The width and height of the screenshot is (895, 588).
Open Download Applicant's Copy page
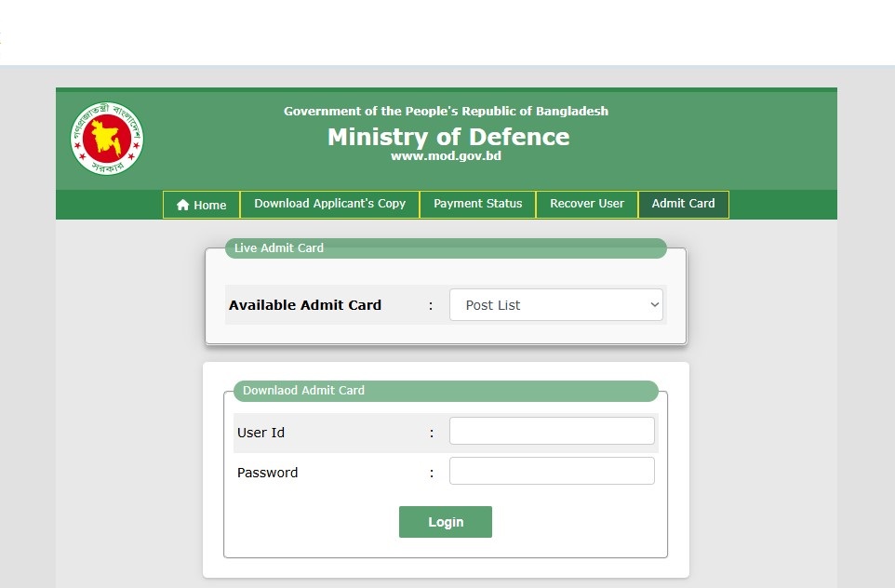tap(329, 204)
